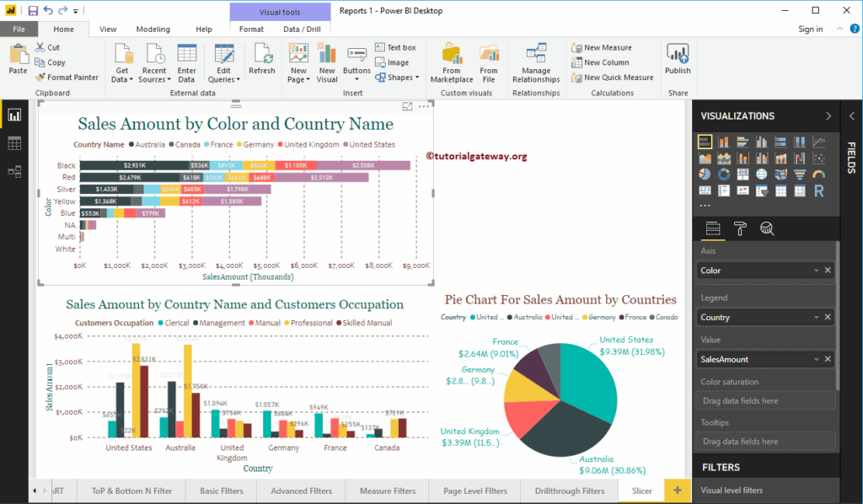Expand the Fields pane
This screenshot has height=504, width=863.
point(851,116)
